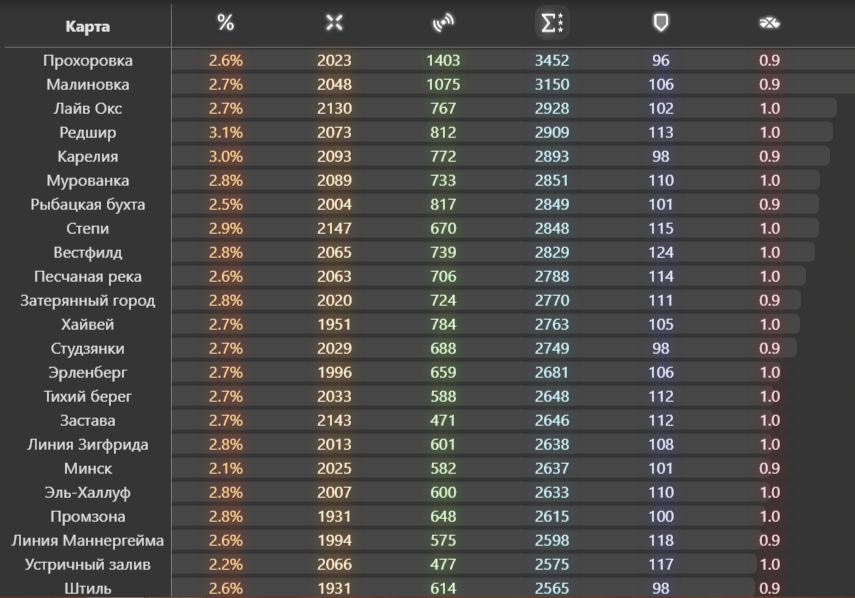
Task: Click the 3.1% value in Редшир row
Action: click(226, 133)
